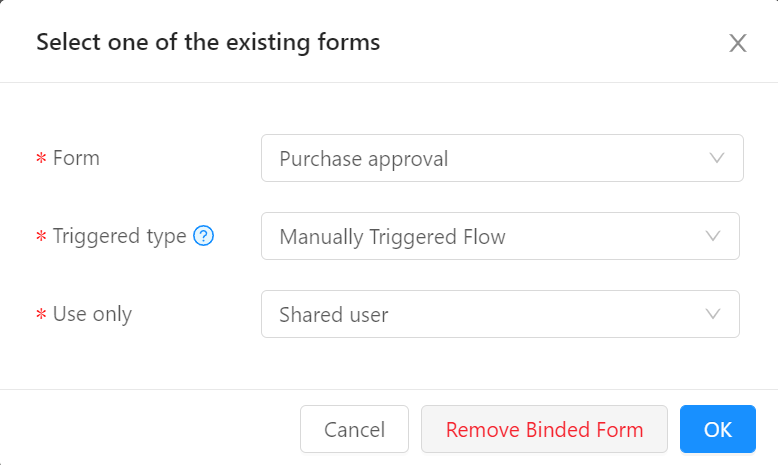Open the Shared user dropdown
Viewport: 778px width, 465px height.
[x=500, y=314]
